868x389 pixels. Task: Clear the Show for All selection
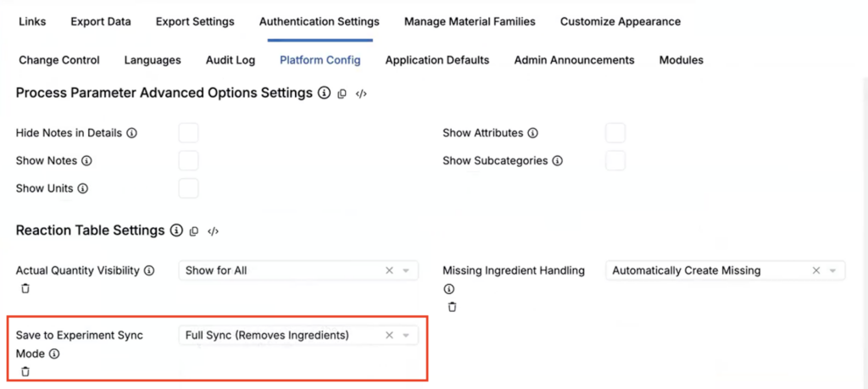[x=389, y=270]
